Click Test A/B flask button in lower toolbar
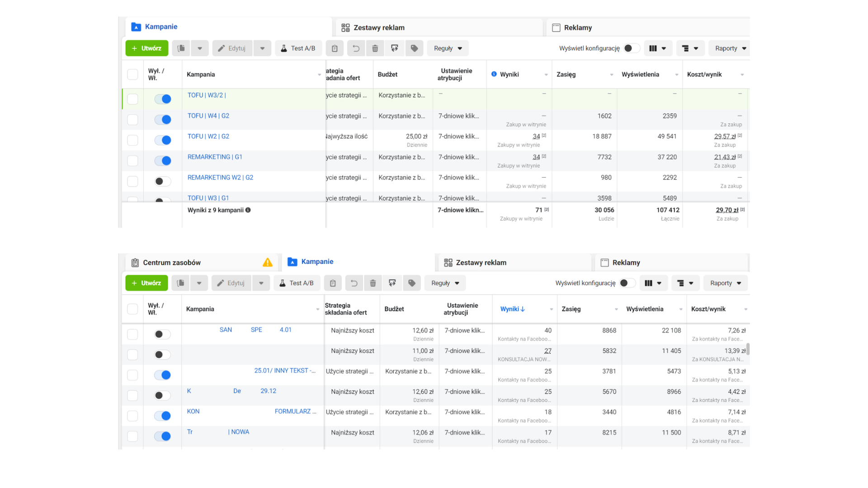 [297, 283]
